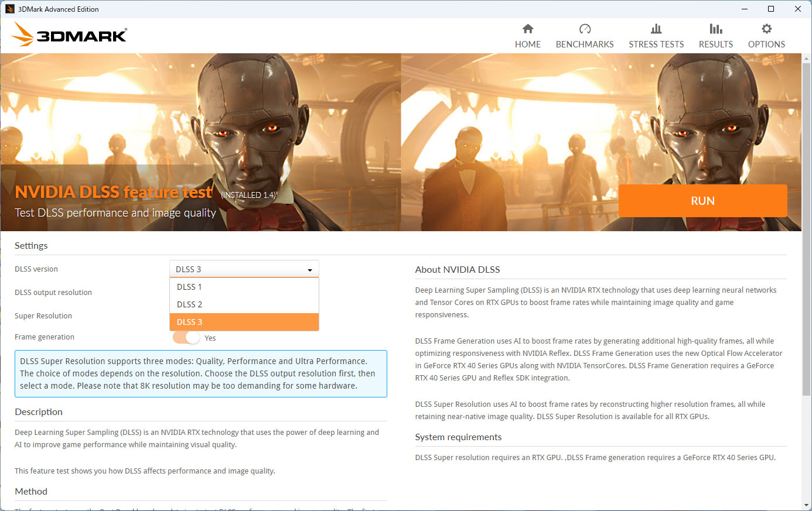This screenshot has width=812, height=511.
Task: Click the vertical scrollbar thumb
Action: (806, 228)
